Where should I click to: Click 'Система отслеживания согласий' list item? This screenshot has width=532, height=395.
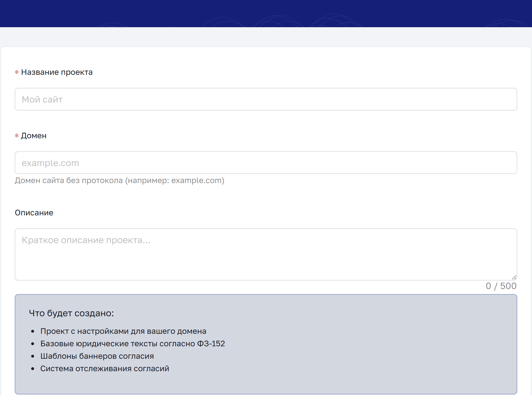[x=105, y=369]
